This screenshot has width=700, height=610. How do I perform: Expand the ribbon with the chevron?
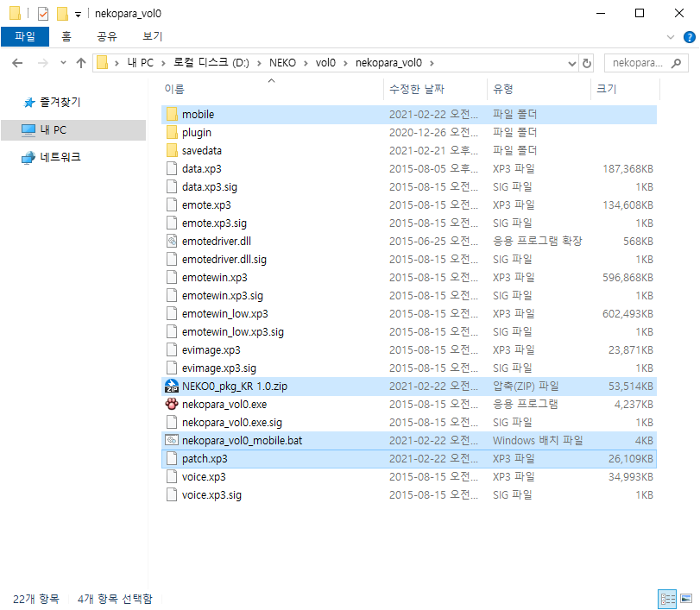pyautogui.click(x=670, y=37)
